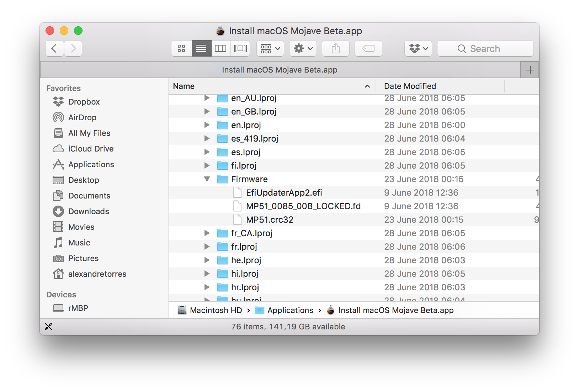Image resolution: width=579 pixels, height=392 pixels.
Task: Click the Edit Tags toolbar button
Action: point(368,48)
